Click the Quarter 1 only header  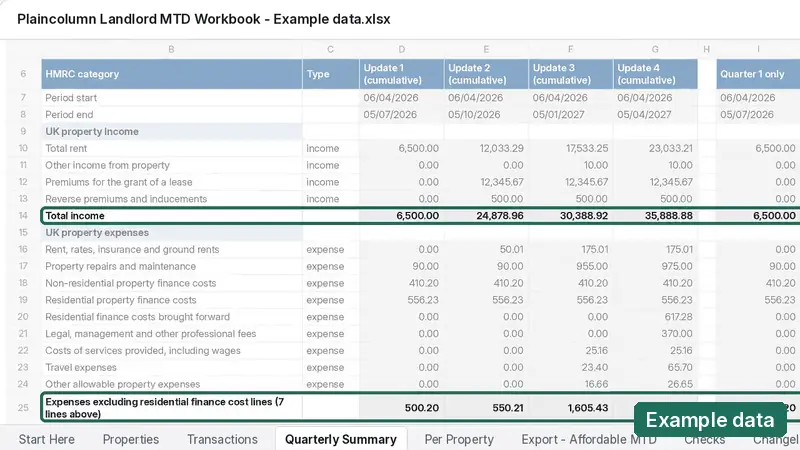pyautogui.click(x=758, y=74)
